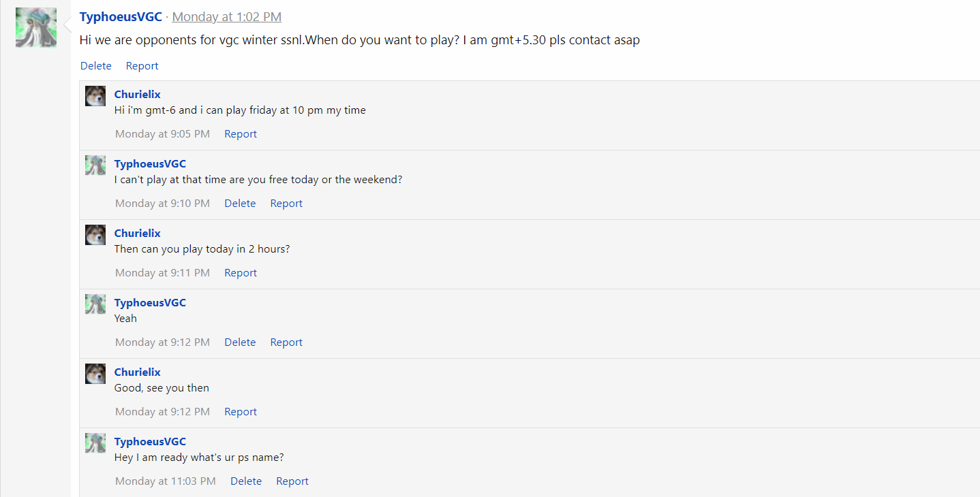Open the TyphoeusVGC profile link in the post header
Image resolution: width=980 pixels, height=497 pixels.
tap(121, 17)
